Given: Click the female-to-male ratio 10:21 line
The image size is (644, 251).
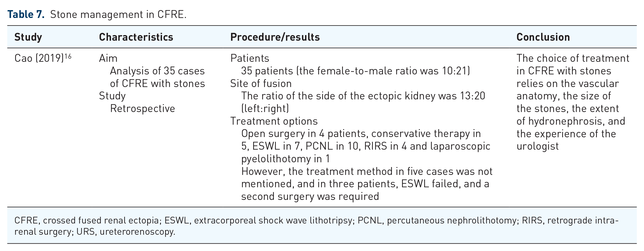Looking at the screenshot, I should tap(355, 71).
